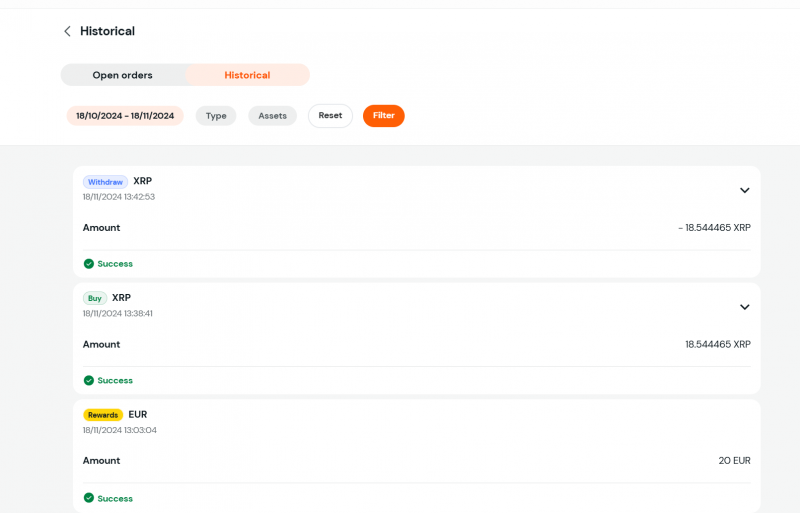Image resolution: width=800 pixels, height=513 pixels.
Task: Click the green success checkmark on Rewards EUR
Action: [89, 498]
